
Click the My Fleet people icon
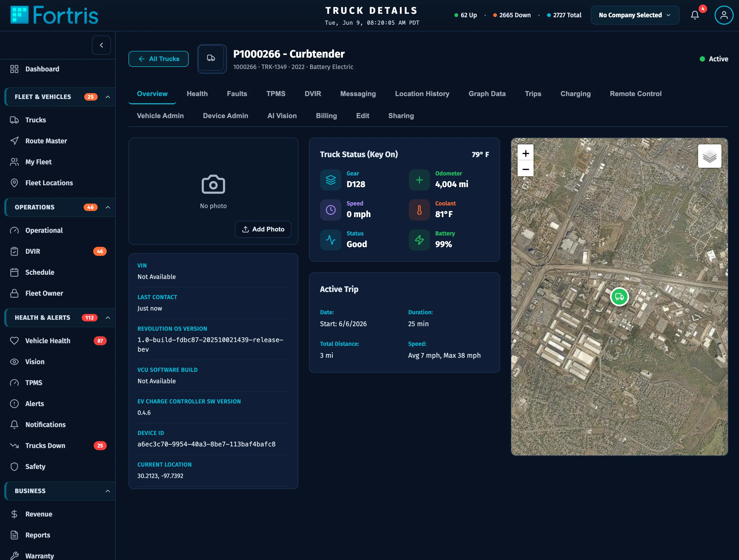pos(14,162)
